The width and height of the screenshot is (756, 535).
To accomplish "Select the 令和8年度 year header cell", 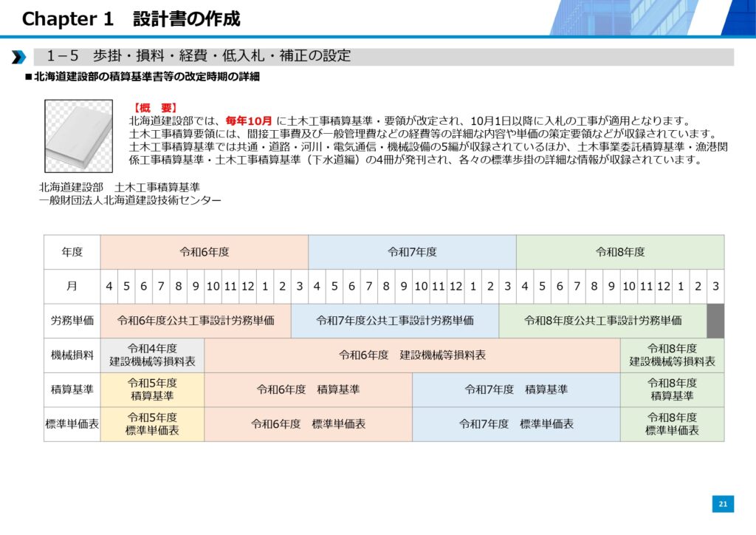I will tap(620, 252).
